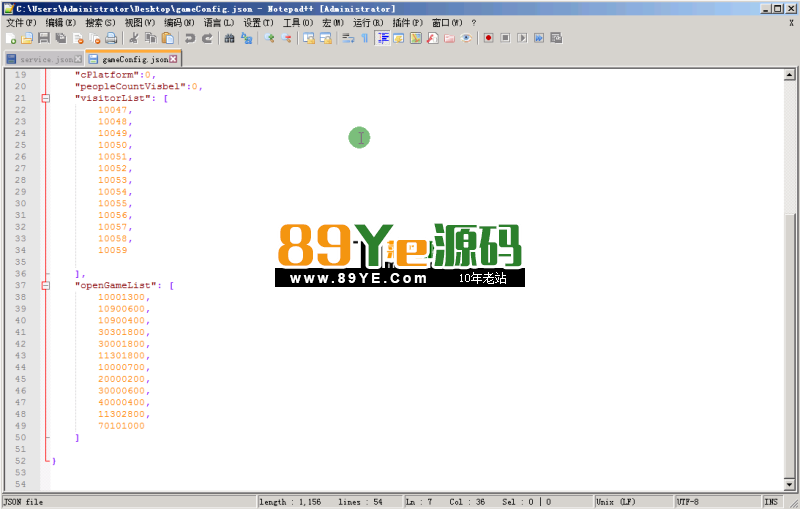
Task: Click the Undo arrow icon
Action: point(190,38)
